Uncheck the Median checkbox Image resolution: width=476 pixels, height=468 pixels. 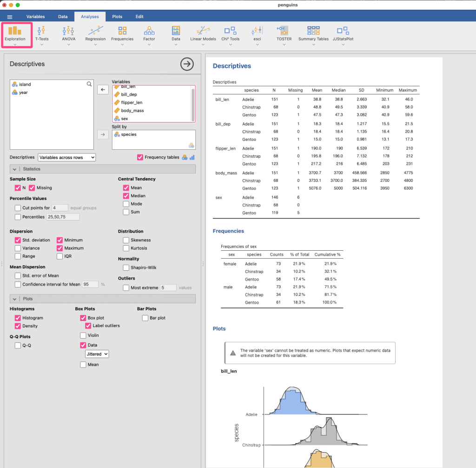click(x=126, y=196)
